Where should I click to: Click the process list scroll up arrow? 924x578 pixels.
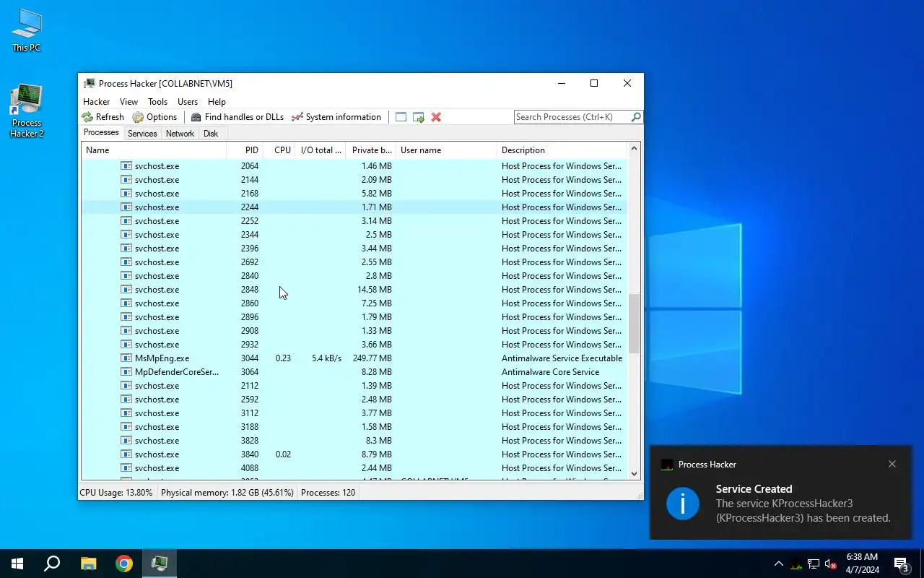[x=635, y=149]
